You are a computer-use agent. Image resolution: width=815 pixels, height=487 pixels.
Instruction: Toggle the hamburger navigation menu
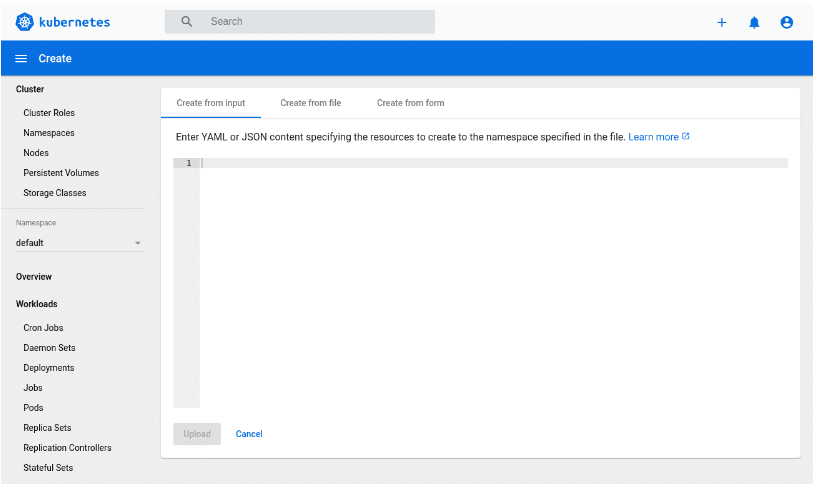[x=21, y=59]
